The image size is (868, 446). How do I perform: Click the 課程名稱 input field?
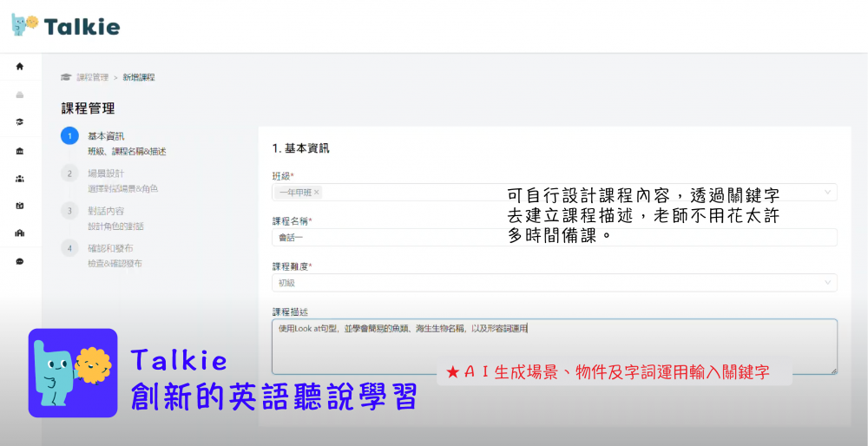pyautogui.click(x=391, y=238)
